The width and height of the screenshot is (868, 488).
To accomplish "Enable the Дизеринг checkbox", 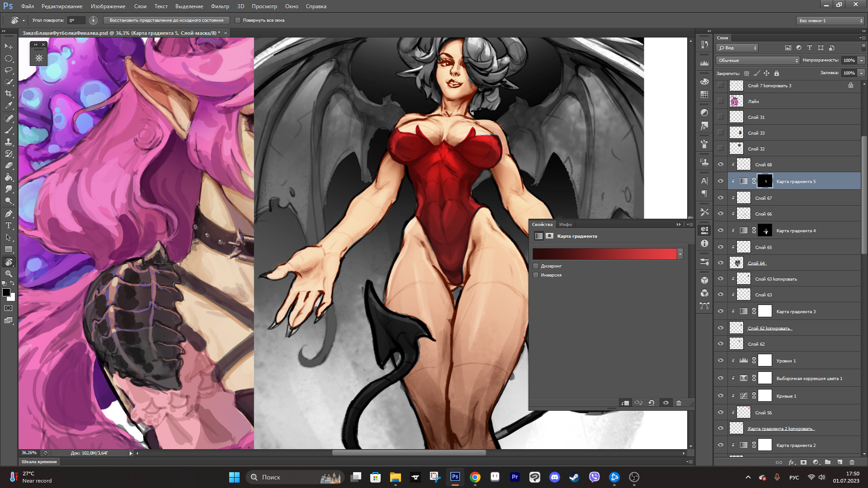I will click(536, 266).
